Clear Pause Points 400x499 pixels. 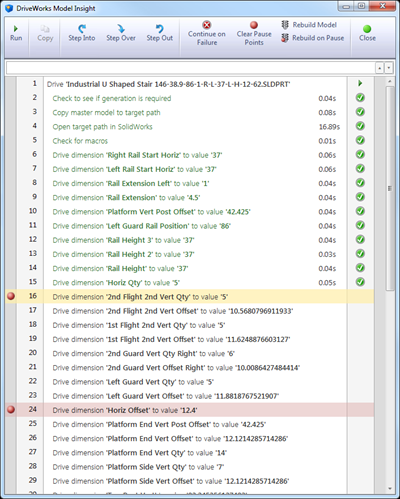click(x=254, y=34)
